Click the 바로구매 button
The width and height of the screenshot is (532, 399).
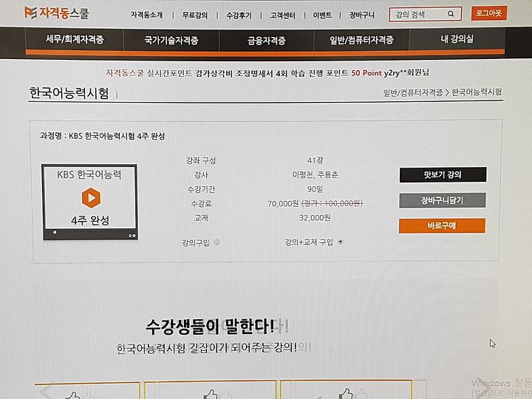pos(442,225)
